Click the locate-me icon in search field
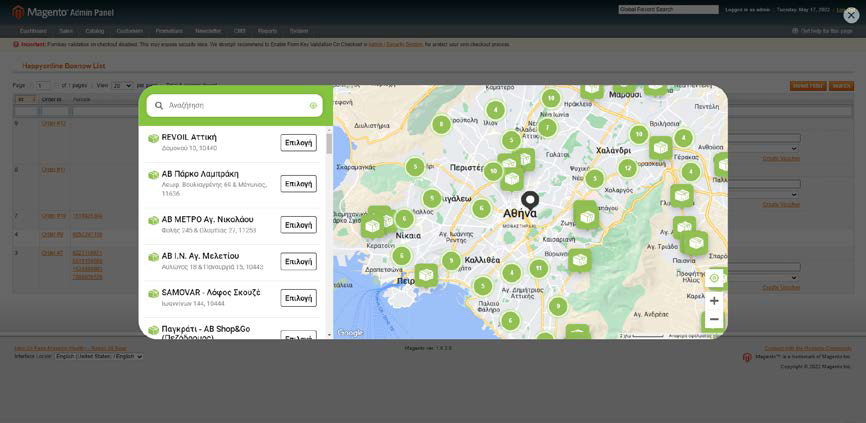This screenshot has height=423, width=866. click(x=313, y=105)
